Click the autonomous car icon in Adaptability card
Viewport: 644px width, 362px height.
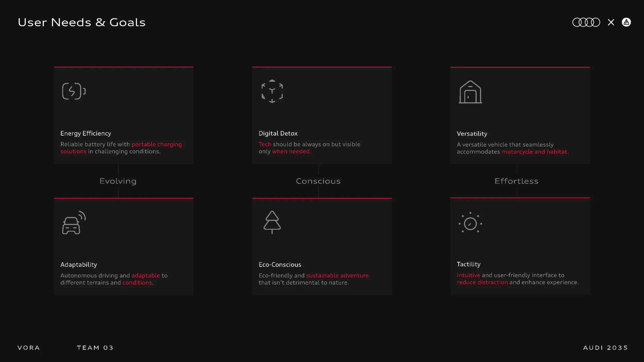[x=74, y=223]
